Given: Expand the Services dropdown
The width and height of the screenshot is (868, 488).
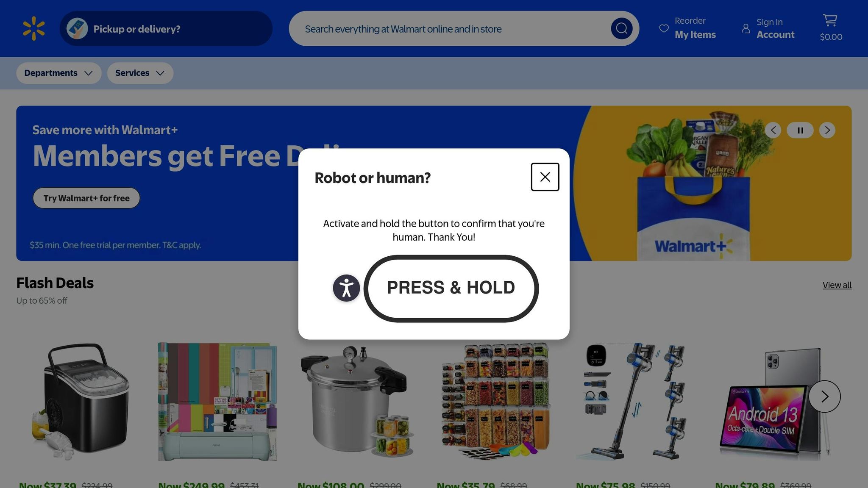Looking at the screenshot, I should (x=140, y=73).
